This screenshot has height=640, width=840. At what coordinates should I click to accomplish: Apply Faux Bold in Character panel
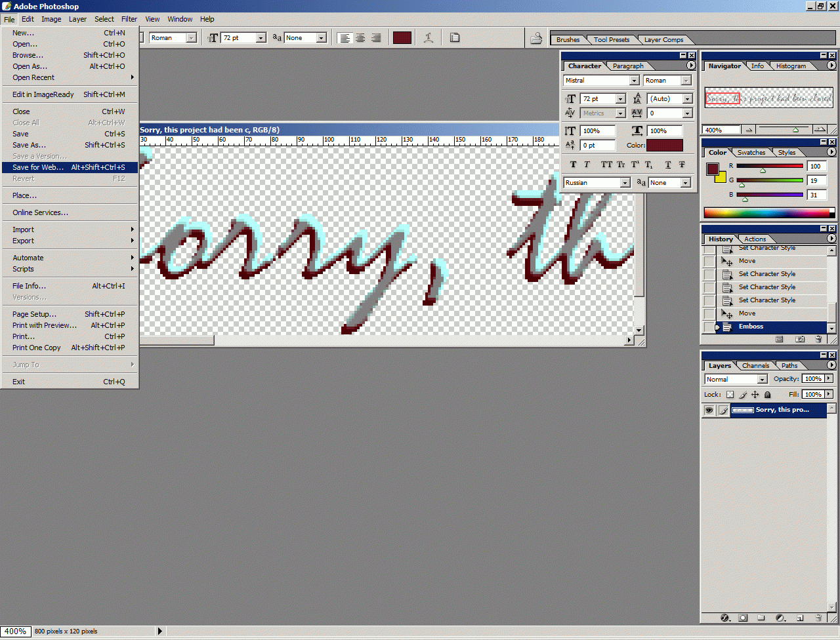(x=573, y=165)
